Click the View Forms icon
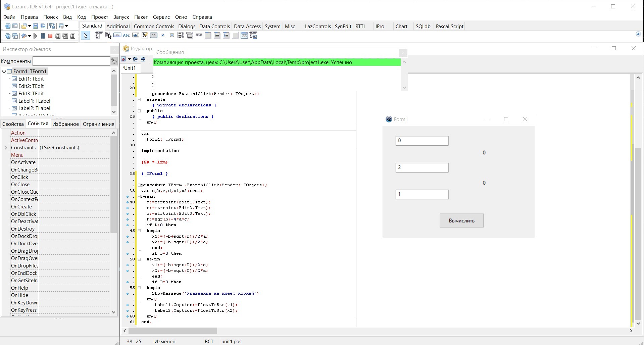This screenshot has width=644, height=345. click(x=15, y=36)
